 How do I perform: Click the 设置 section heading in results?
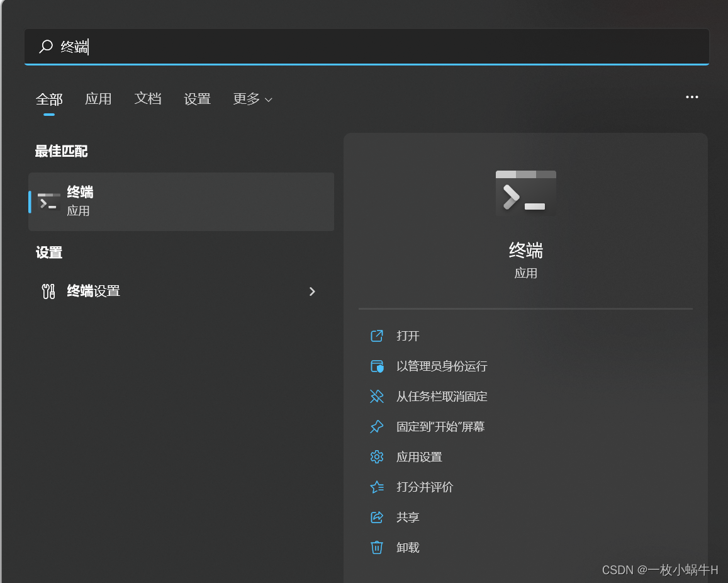point(48,252)
